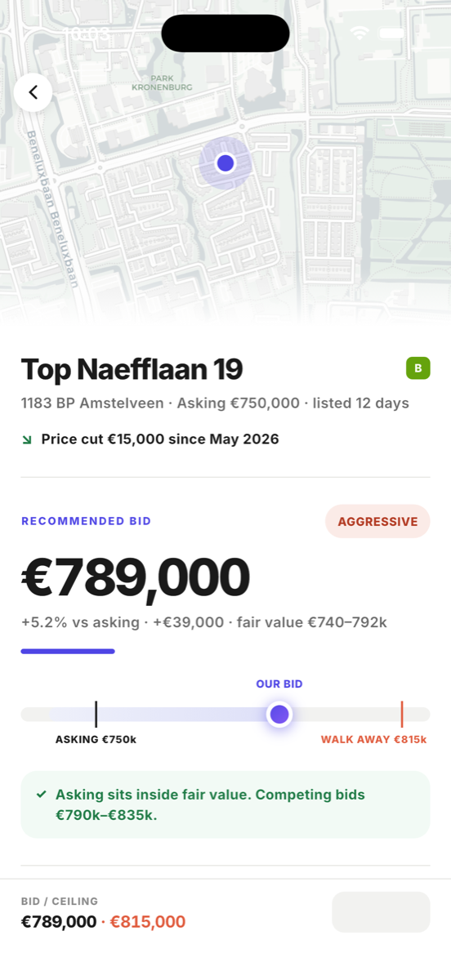Open the green B energy label badge
The height and width of the screenshot is (980, 451).
(418, 368)
